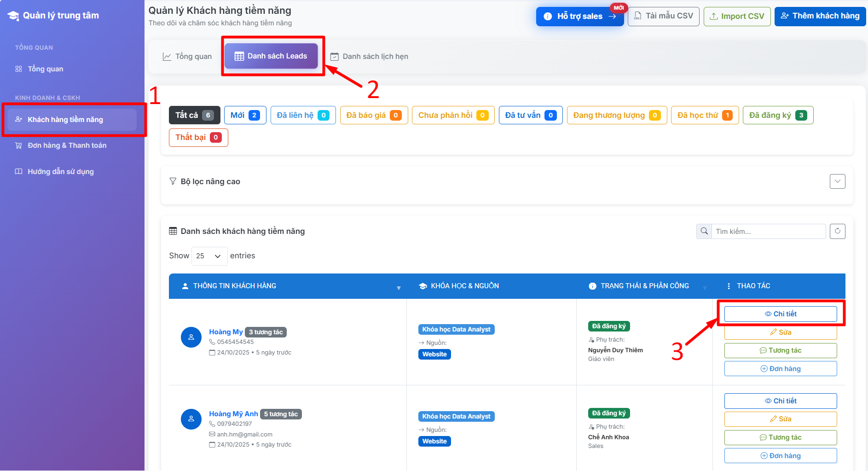Download the CSV template via Tải mẫu CSV

point(663,16)
